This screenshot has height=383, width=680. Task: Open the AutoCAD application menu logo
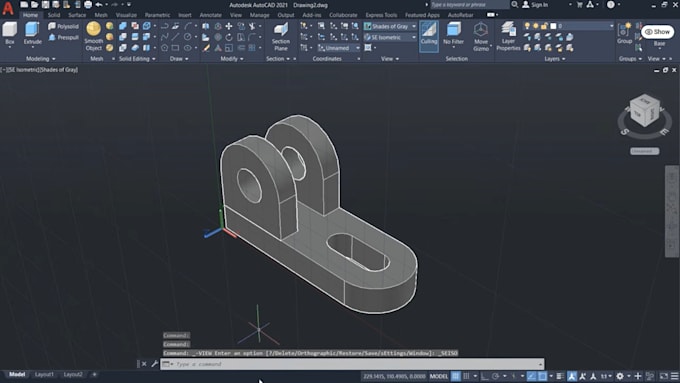8,8
